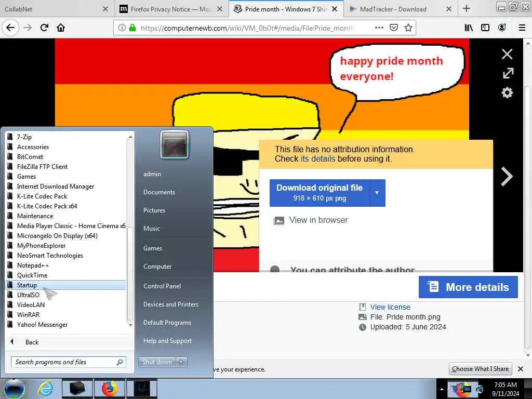Open WinRAR folder in Start menu
The image size is (532, 399).
pos(66,314)
